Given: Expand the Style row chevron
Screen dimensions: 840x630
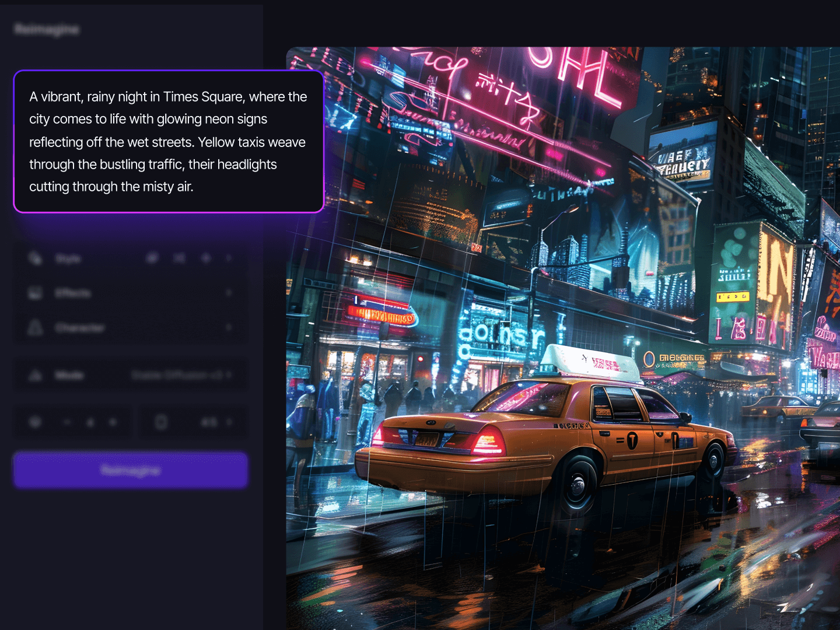Looking at the screenshot, I should pos(229,258).
